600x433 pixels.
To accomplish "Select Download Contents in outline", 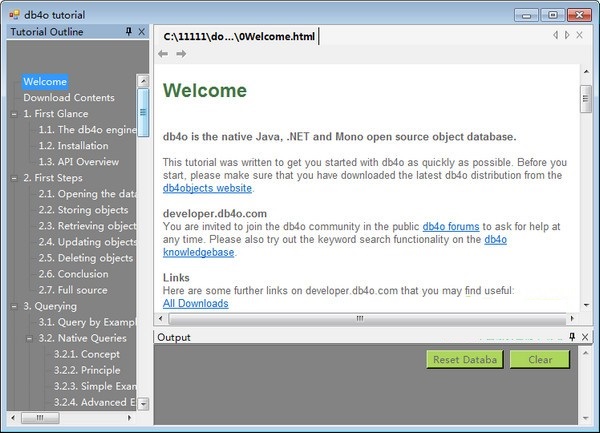I will tap(69, 98).
